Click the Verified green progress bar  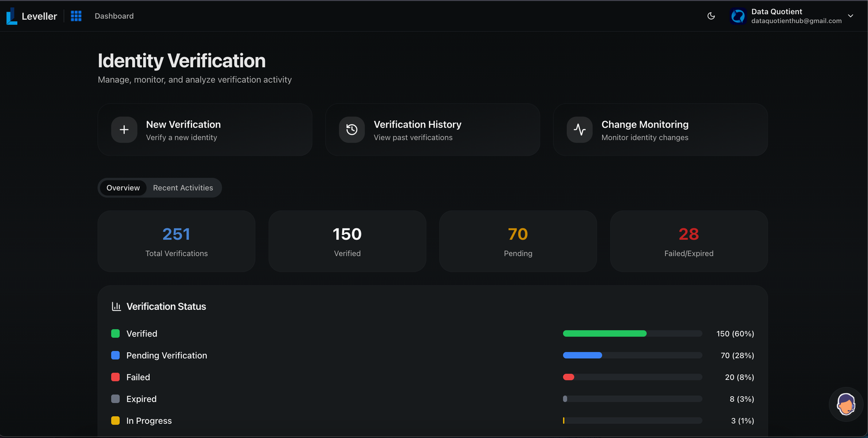tap(604, 334)
